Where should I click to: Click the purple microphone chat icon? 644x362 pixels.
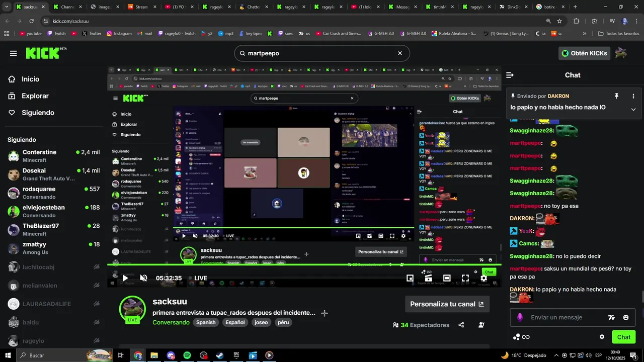(520, 317)
